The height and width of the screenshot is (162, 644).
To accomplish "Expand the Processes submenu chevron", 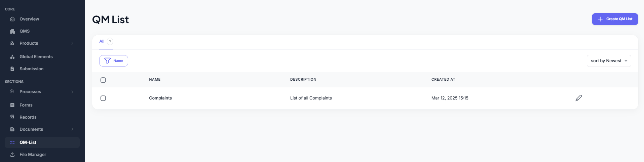I will (x=72, y=92).
